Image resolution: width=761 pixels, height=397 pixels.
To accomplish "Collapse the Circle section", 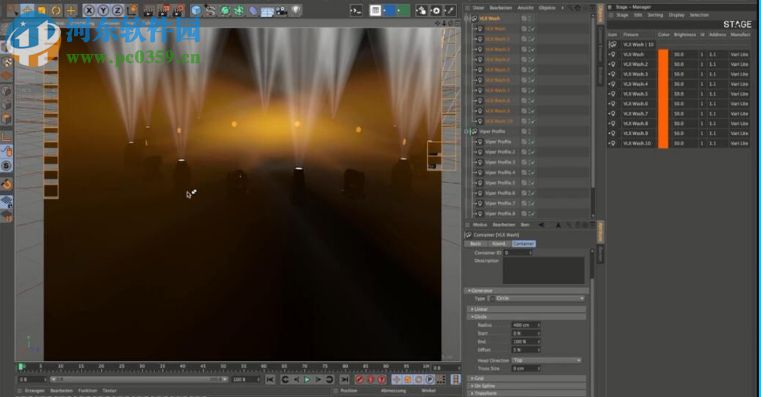I will 527,317.
